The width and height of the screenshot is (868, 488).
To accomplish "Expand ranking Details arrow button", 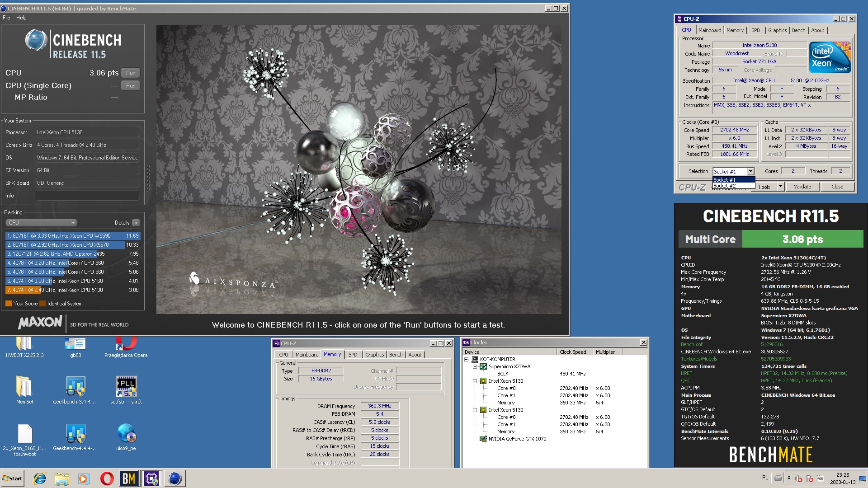I will point(136,223).
